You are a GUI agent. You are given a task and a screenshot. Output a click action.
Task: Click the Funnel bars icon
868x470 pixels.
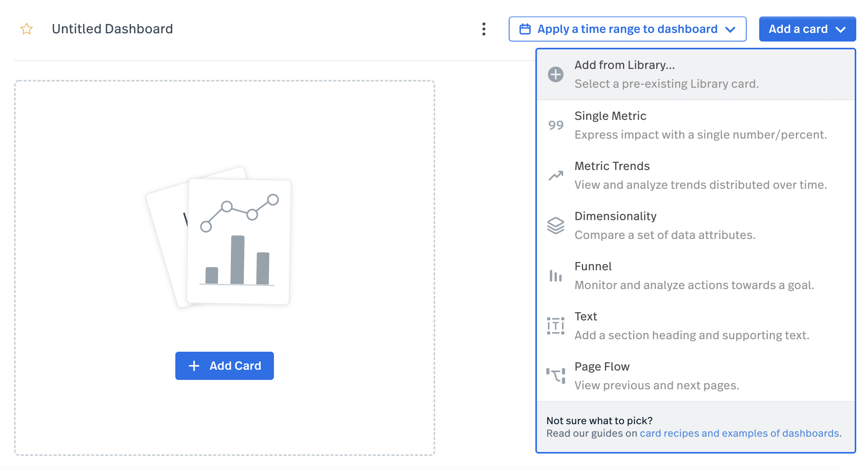(556, 276)
